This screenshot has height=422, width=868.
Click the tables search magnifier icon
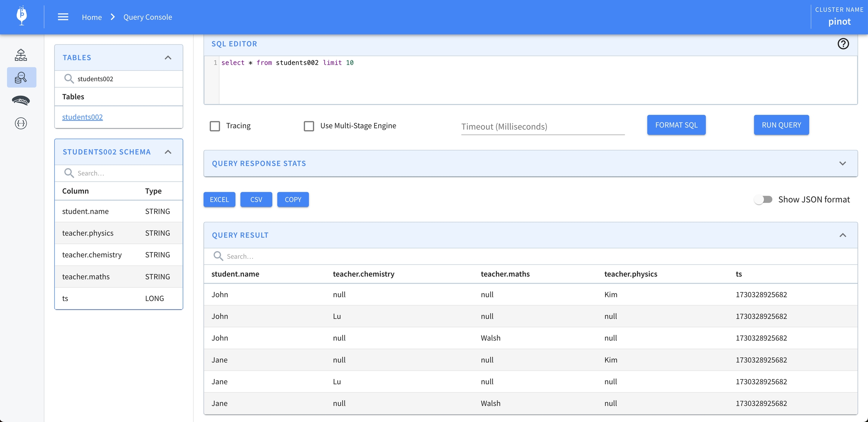[x=69, y=79]
